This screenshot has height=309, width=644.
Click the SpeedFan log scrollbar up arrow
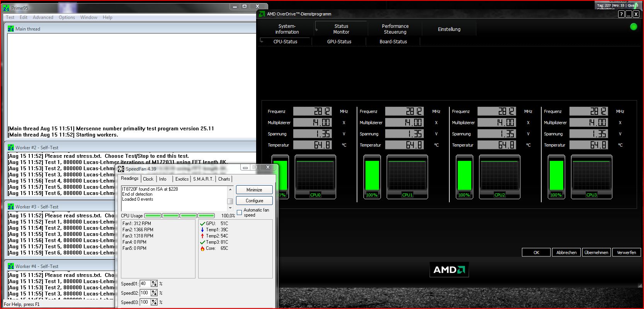point(230,189)
